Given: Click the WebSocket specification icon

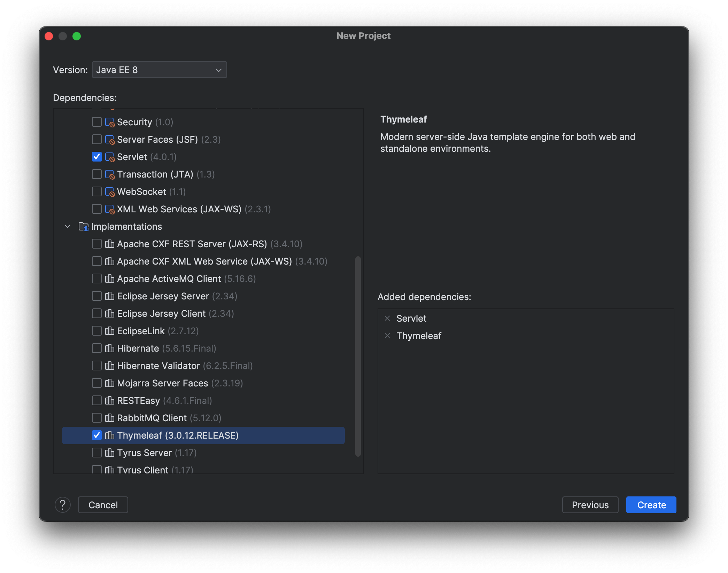Looking at the screenshot, I should coord(110,191).
